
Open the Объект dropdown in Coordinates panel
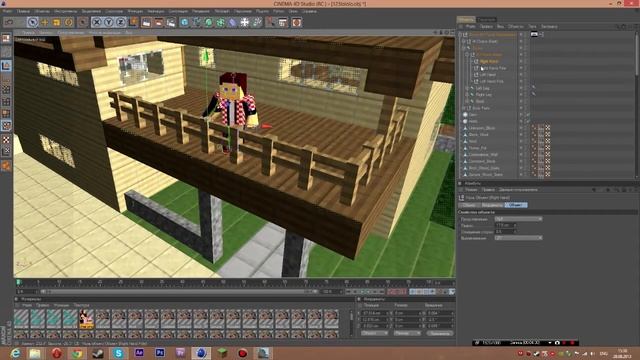tap(374, 333)
